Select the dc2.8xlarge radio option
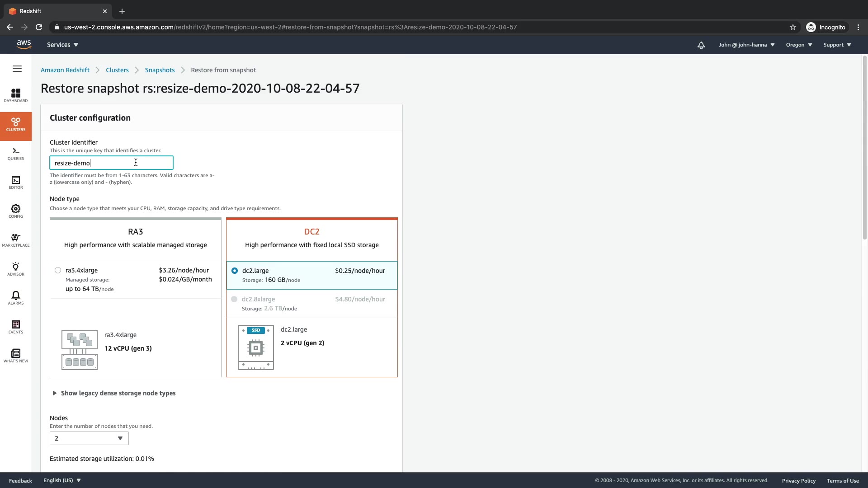This screenshot has height=488, width=868. (234, 299)
